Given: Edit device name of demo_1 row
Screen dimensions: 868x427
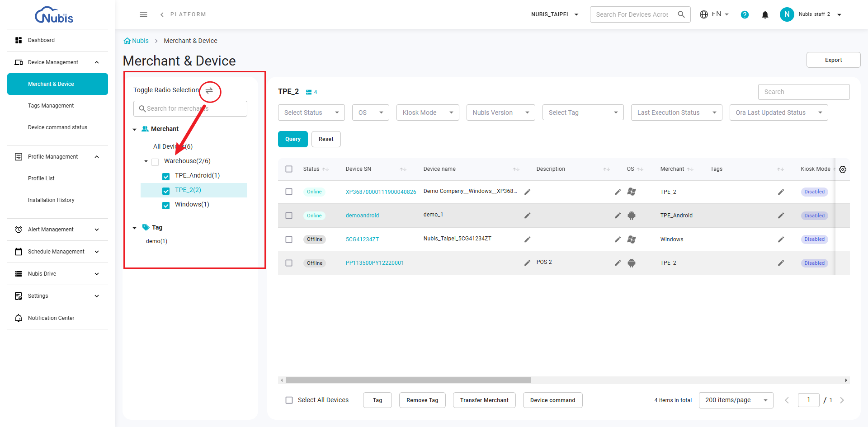Looking at the screenshot, I should coord(527,216).
